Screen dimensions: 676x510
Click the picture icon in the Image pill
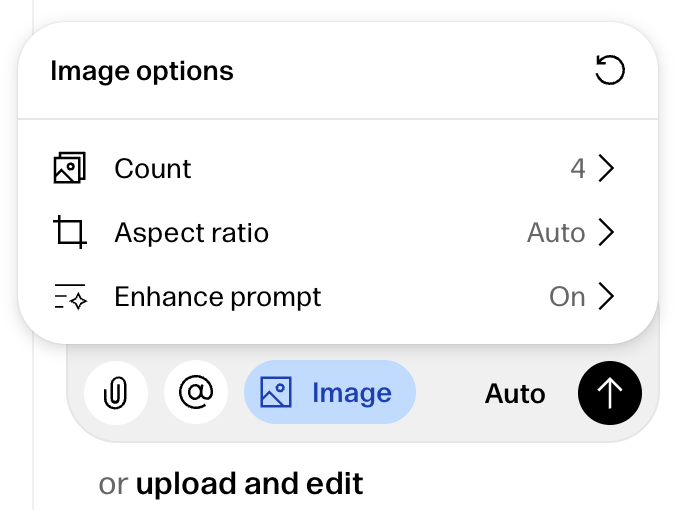(x=276, y=393)
